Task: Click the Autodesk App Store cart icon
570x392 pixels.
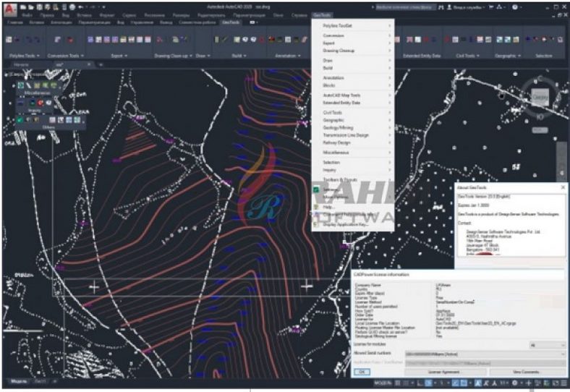Action: (490, 7)
